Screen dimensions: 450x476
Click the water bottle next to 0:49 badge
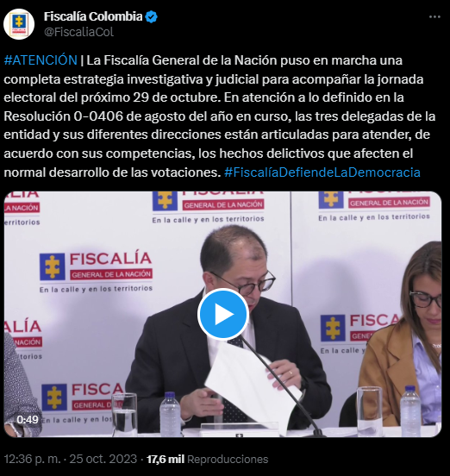coord(170,413)
